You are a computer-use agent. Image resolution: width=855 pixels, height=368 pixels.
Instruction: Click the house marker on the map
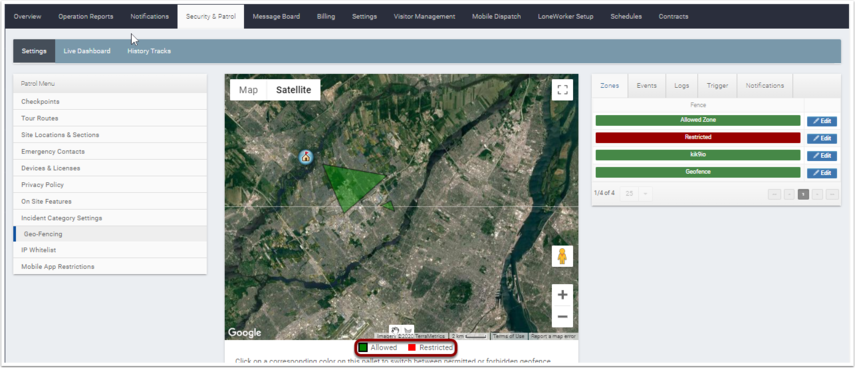click(306, 157)
